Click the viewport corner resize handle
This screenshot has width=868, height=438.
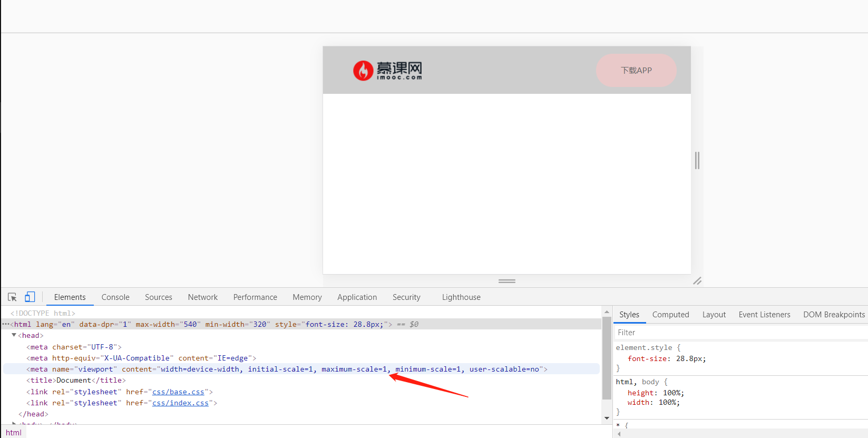coord(697,281)
